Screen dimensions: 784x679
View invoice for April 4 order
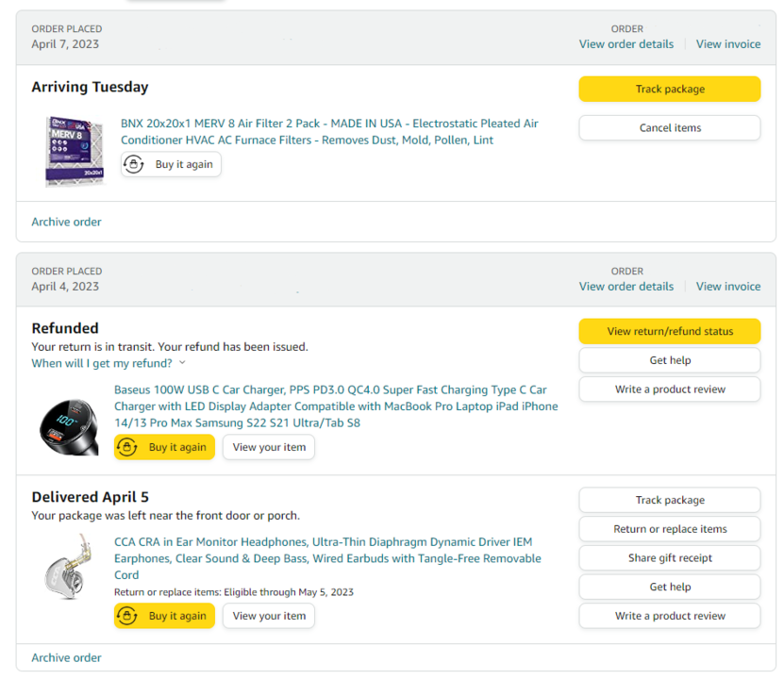(x=727, y=287)
